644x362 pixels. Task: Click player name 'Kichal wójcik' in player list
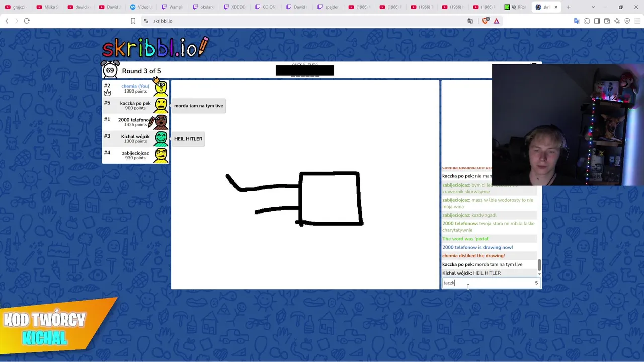coord(135,136)
